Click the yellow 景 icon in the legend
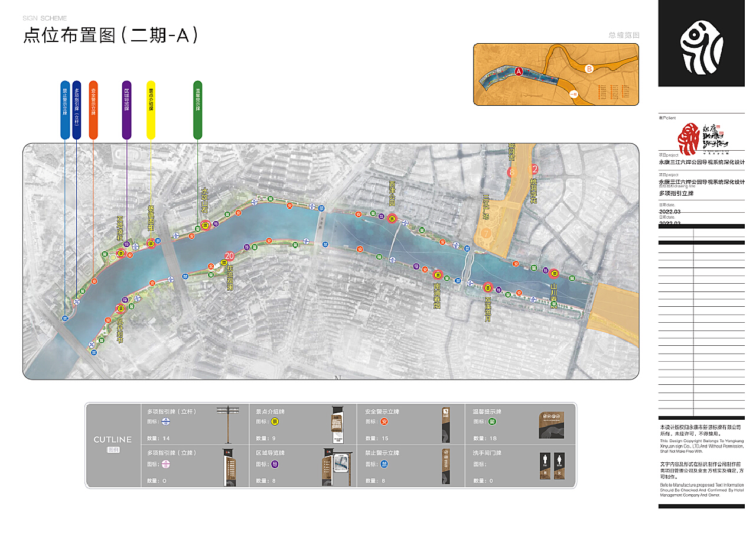756x535 pixels. 275,422
